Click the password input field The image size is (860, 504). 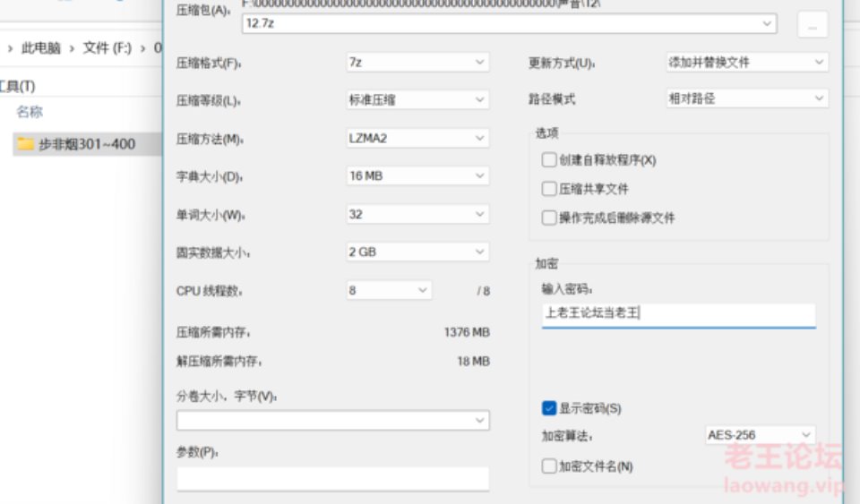678,315
